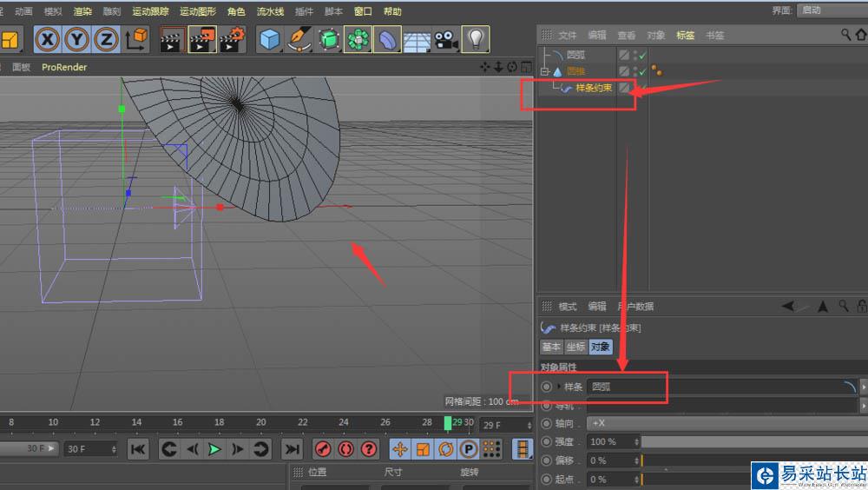
Task: Switch to the 坐标 attributes tab
Action: 575,347
